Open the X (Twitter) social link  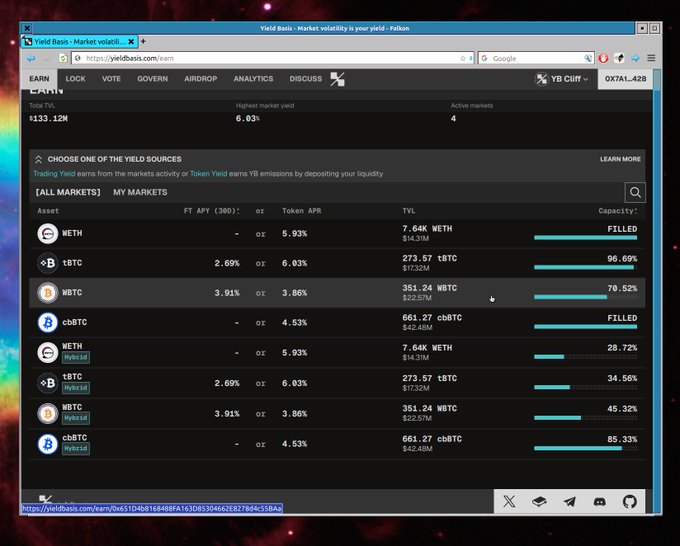(x=509, y=502)
